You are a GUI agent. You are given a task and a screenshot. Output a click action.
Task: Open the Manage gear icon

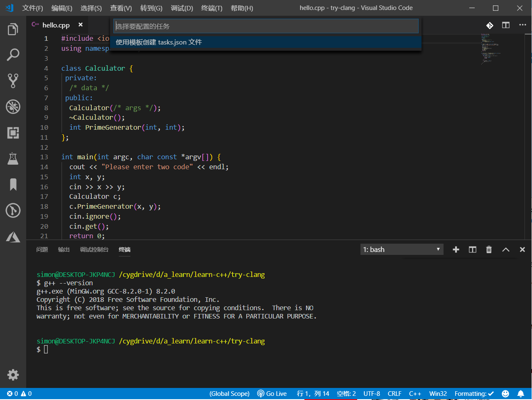pyautogui.click(x=13, y=375)
